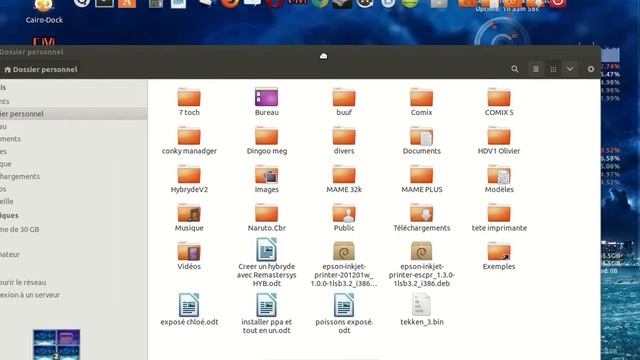Click the search magnifier button
Image resolution: width=640 pixels, height=360 pixels.
coord(515,69)
